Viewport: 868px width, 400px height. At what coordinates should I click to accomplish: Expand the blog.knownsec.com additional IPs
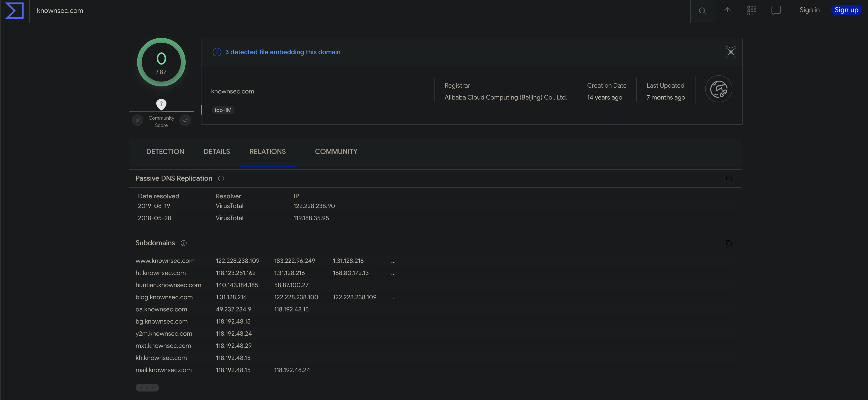tap(394, 297)
